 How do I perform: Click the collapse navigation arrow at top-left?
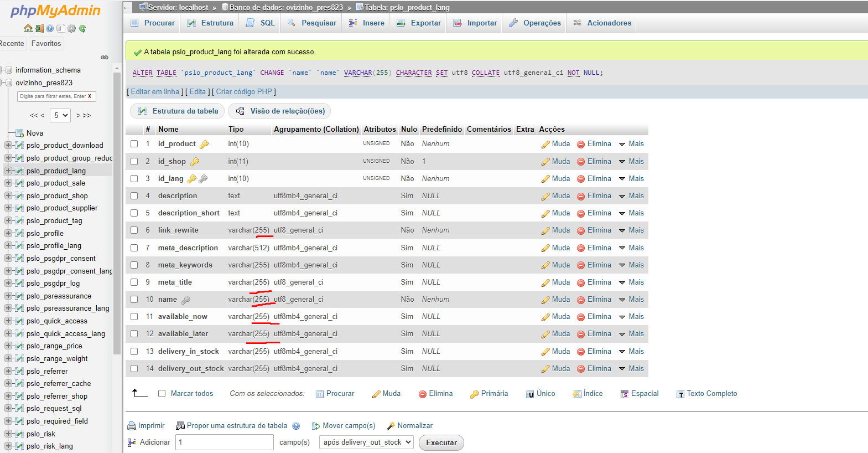(128, 7)
